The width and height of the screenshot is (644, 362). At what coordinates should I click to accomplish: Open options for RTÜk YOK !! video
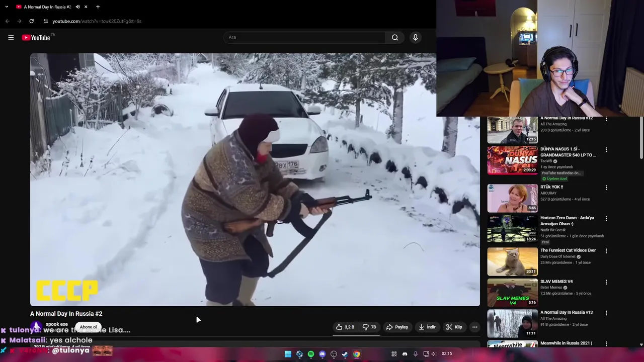[x=606, y=188]
